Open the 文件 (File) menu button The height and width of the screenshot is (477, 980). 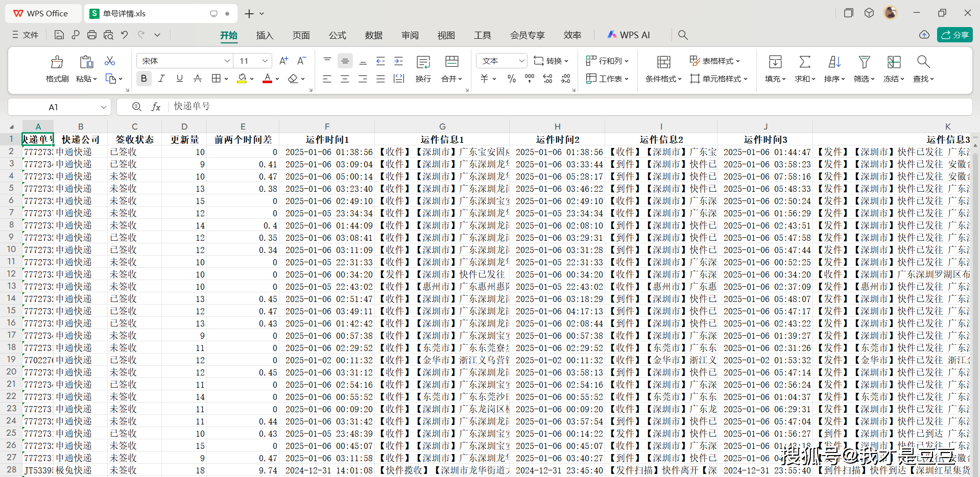pyautogui.click(x=26, y=35)
